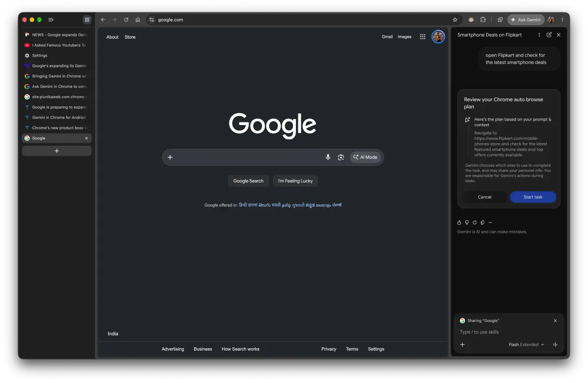This screenshot has height=383, width=588.
Task: Close the Gemini side panel
Action: click(559, 35)
